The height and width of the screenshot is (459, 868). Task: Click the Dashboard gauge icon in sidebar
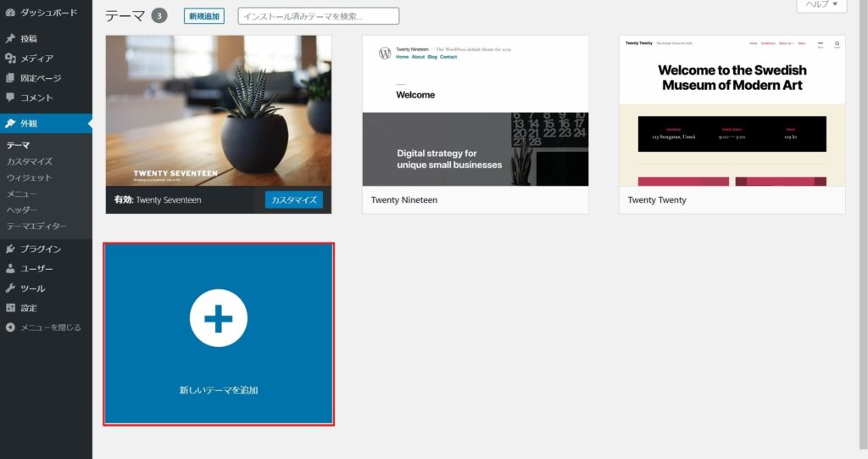pos(10,12)
